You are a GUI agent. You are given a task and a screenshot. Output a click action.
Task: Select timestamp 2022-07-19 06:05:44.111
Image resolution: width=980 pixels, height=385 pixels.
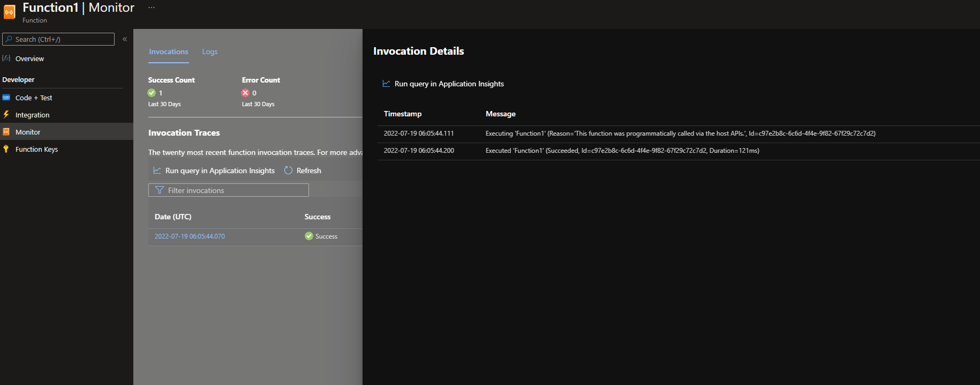419,134
